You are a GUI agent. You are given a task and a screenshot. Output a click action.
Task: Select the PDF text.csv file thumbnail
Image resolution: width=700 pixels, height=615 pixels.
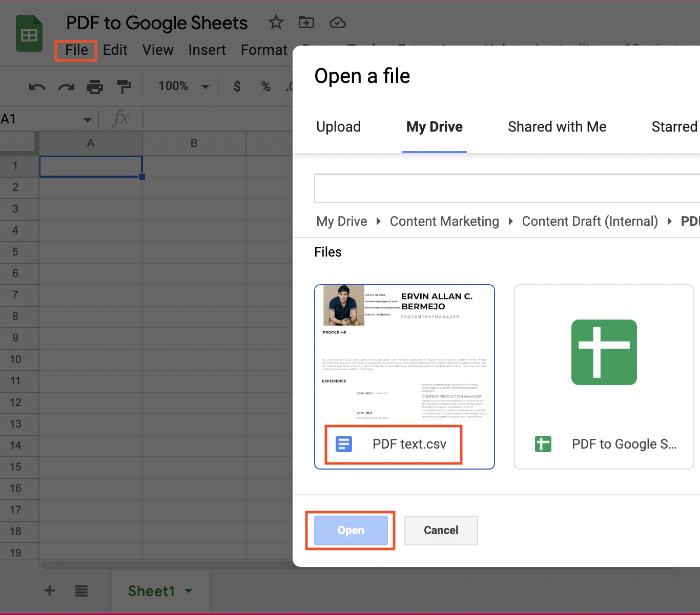tap(404, 358)
